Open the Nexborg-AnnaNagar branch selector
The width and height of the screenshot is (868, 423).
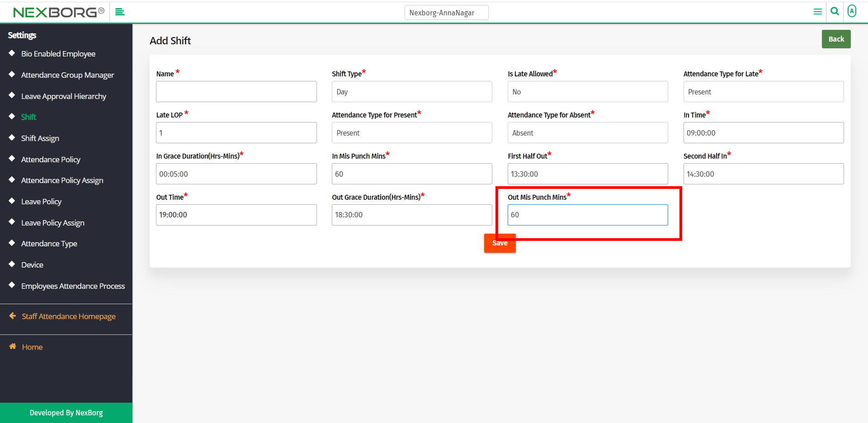click(x=446, y=13)
